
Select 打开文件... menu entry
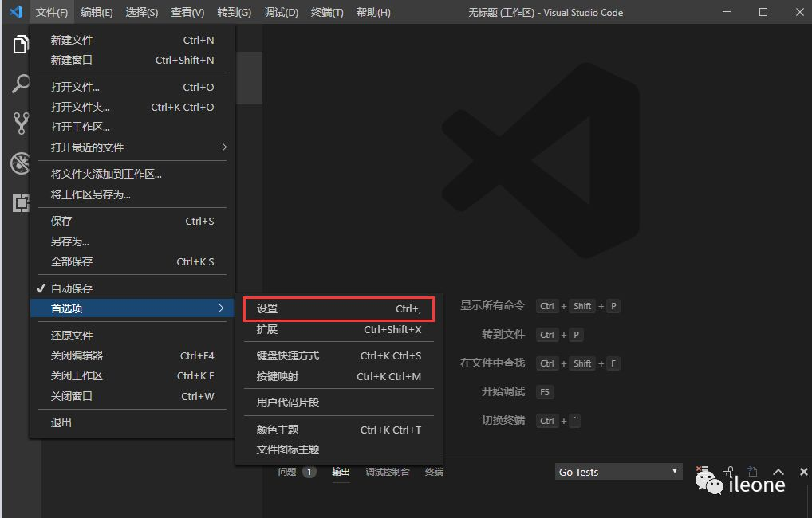pos(132,87)
